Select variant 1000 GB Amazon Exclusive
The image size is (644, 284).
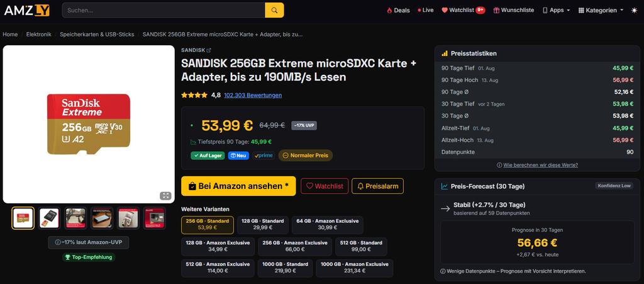click(x=355, y=268)
